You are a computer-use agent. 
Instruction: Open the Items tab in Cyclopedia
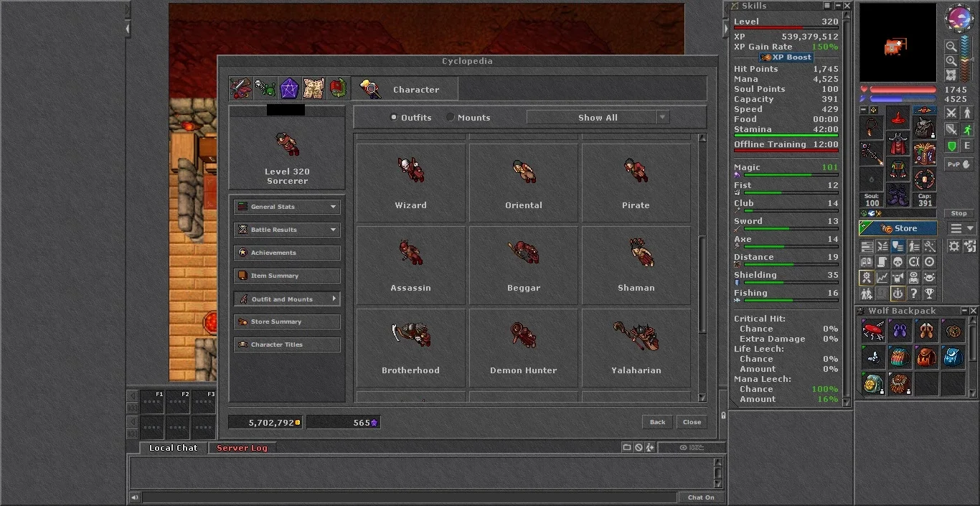click(240, 88)
